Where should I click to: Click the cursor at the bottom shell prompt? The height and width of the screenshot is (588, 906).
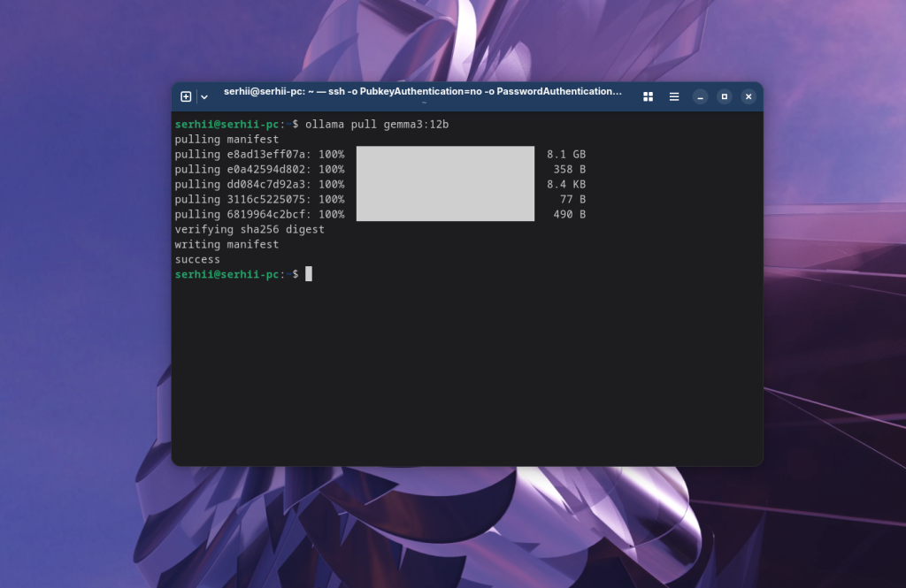(x=309, y=274)
